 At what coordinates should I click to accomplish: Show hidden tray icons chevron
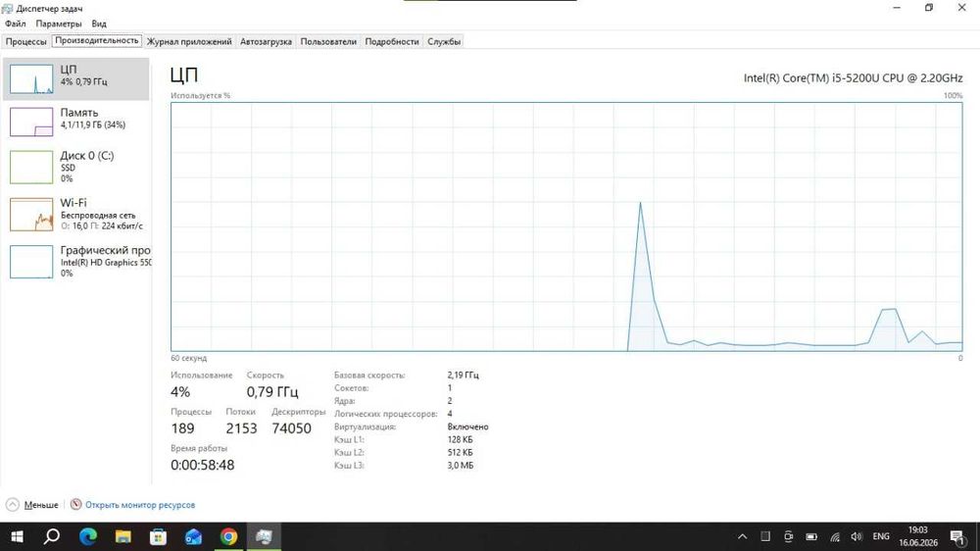pos(742,536)
